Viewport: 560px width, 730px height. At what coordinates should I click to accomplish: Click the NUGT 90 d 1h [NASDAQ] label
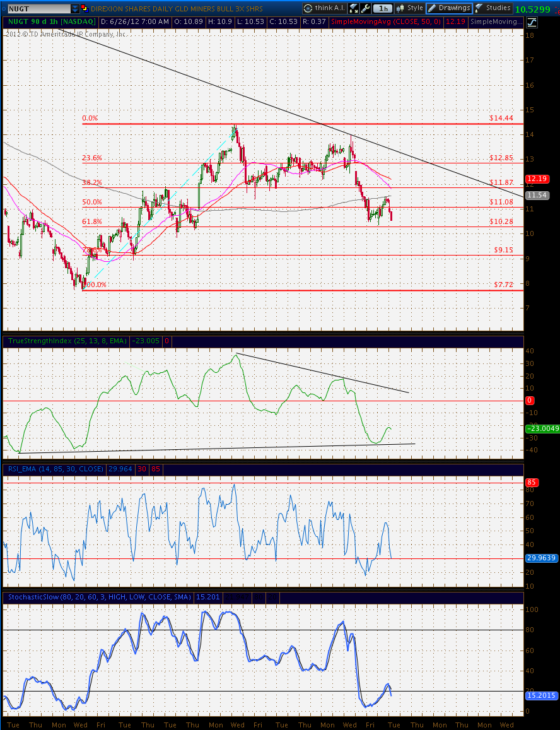tap(51, 22)
